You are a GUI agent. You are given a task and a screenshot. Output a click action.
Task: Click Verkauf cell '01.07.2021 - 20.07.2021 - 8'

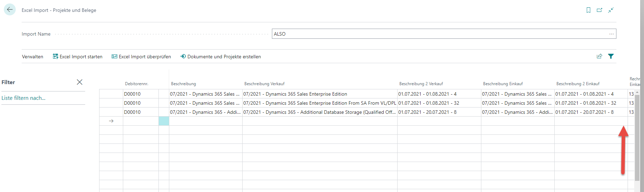[x=439, y=112]
